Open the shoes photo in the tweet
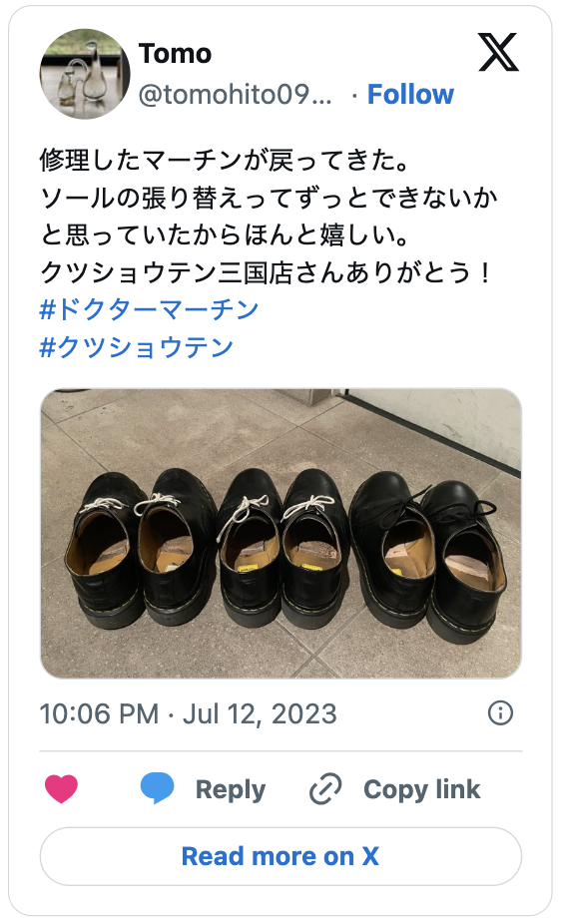This screenshot has width=561, height=924. point(281,533)
